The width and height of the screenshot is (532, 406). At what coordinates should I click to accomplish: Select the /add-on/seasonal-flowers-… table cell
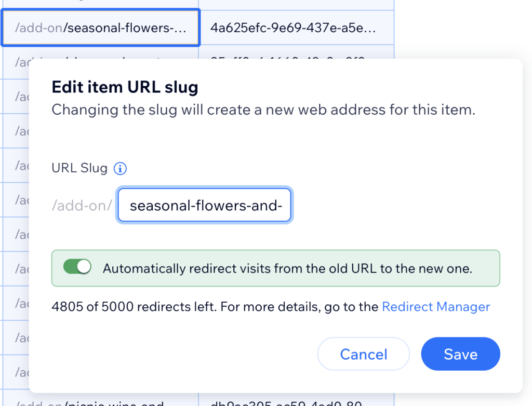pos(101,28)
